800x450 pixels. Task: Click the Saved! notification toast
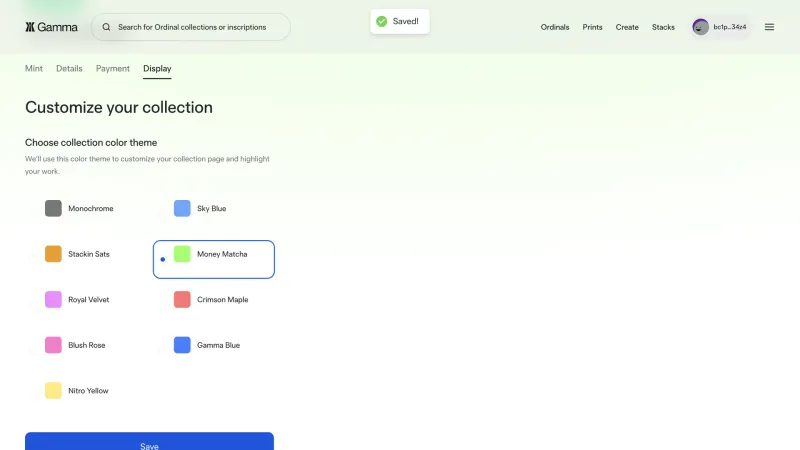[x=400, y=21]
